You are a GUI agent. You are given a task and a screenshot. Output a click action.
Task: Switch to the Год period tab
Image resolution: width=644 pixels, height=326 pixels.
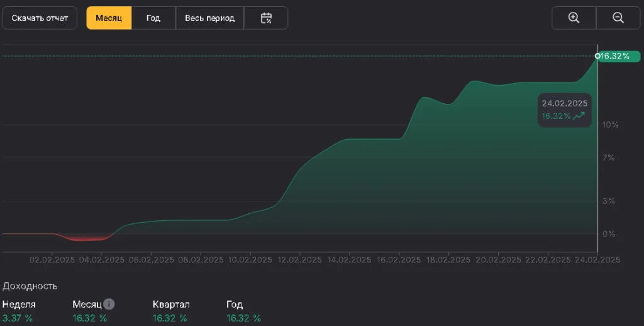153,18
